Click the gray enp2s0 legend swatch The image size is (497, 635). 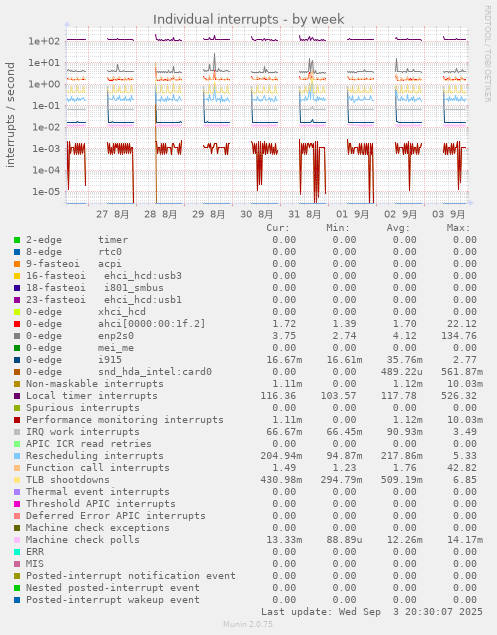[x=17, y=336]
